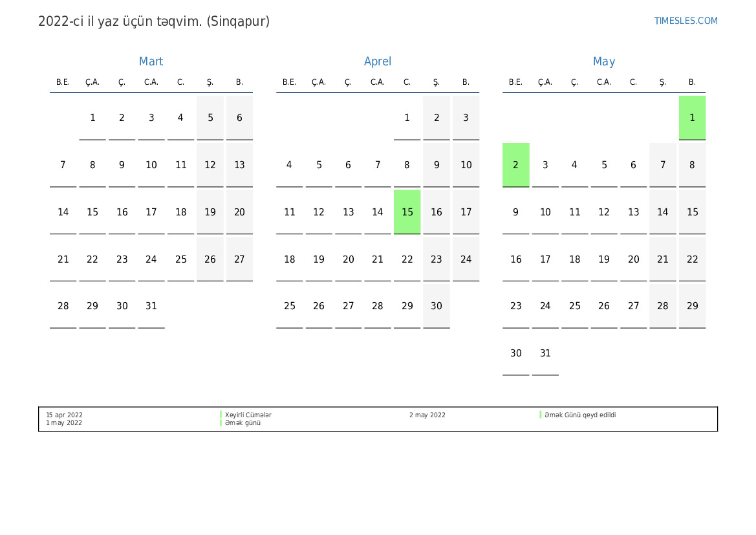756x535 pixels.
Task: Select the Aprel month title
Action: 378,61
